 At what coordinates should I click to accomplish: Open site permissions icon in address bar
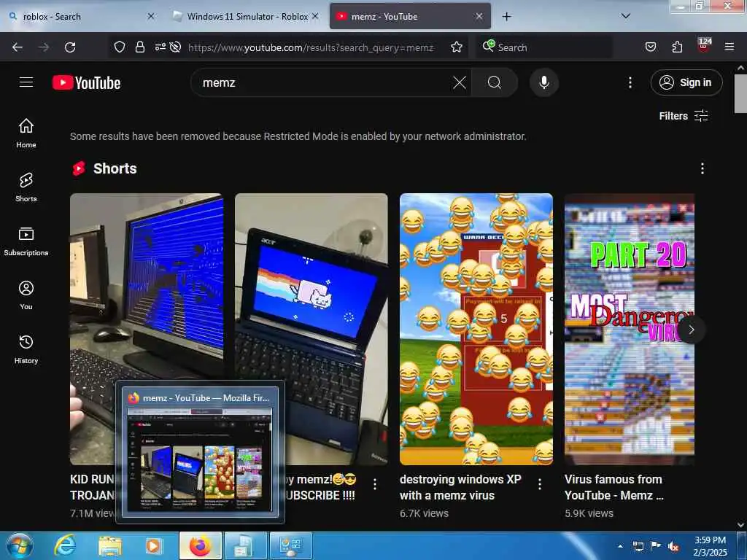[160, 47]
